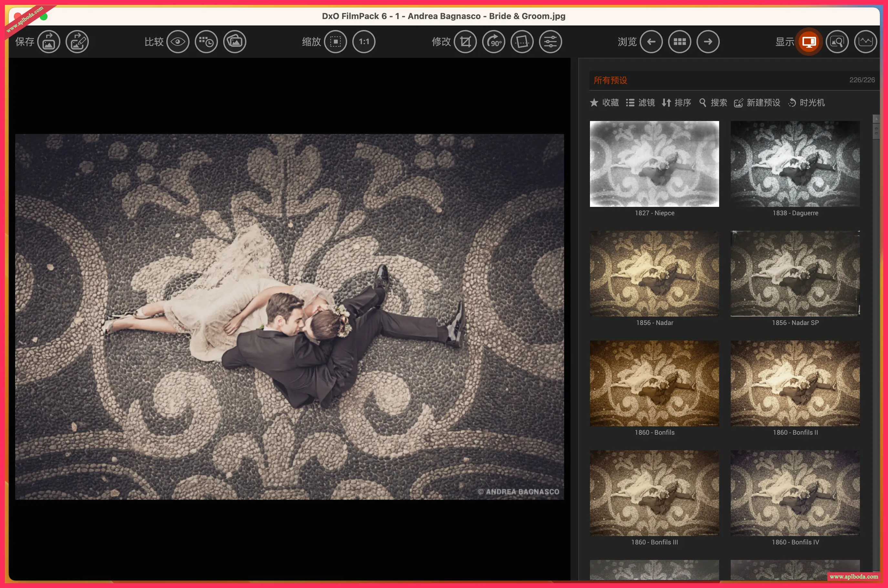Click the save image icon
The width and height of the screenshot is (888, 588).
click(49, 42)
